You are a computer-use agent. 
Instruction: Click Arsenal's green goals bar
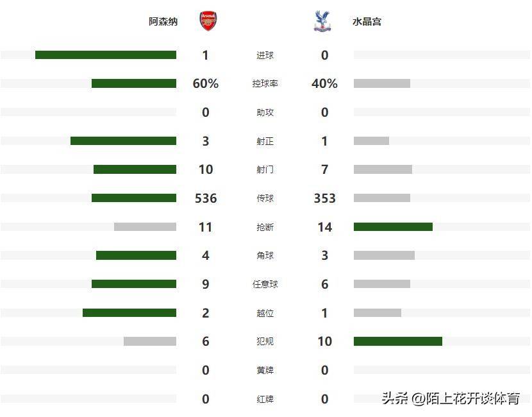coord(106,55)
